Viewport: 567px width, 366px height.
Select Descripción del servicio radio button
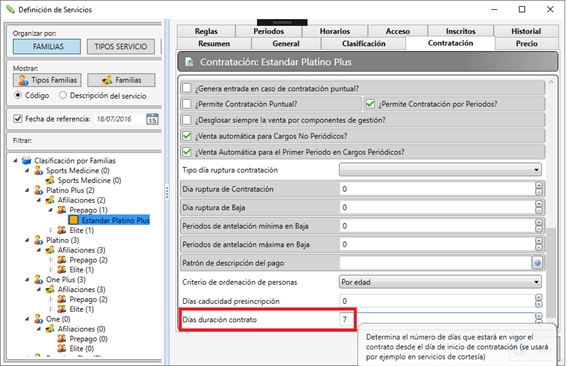63,95
